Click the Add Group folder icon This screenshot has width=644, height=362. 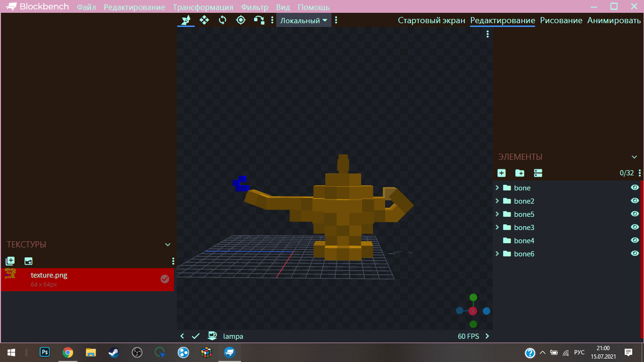520,173
